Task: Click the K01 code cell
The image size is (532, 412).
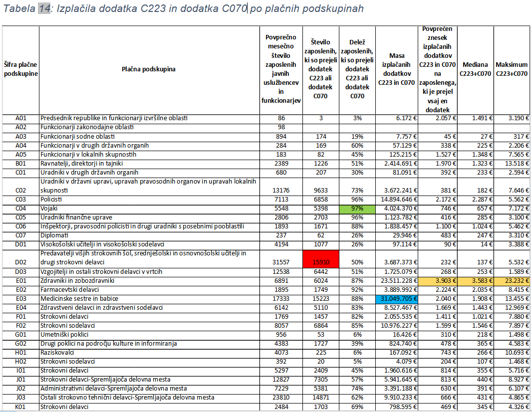Action: [20, 407]
